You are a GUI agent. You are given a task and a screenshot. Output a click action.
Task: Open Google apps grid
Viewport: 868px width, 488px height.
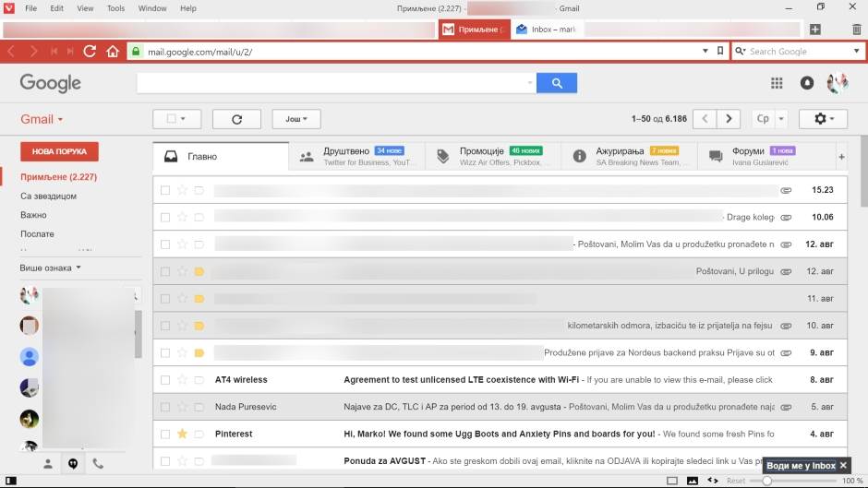[777, 83]
